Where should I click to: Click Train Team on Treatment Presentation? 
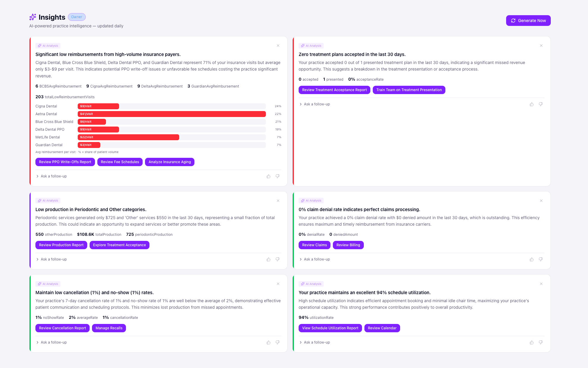click(x=409, y=90)
